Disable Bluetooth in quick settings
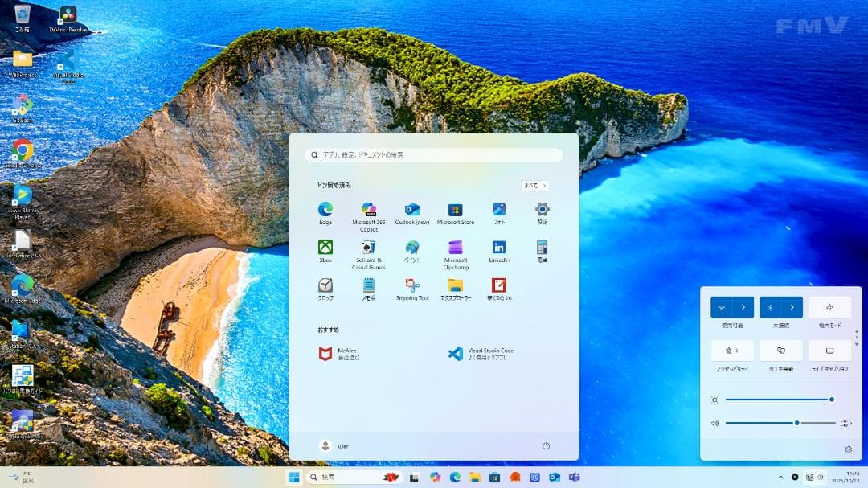The height and width of the screenshot is (488, 868). pos(772,306)
